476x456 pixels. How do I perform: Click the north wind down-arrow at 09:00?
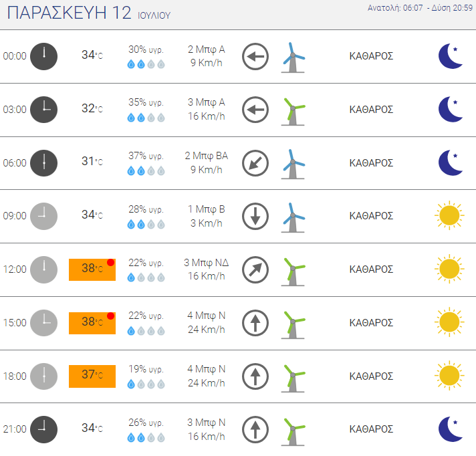pos(255,216)
